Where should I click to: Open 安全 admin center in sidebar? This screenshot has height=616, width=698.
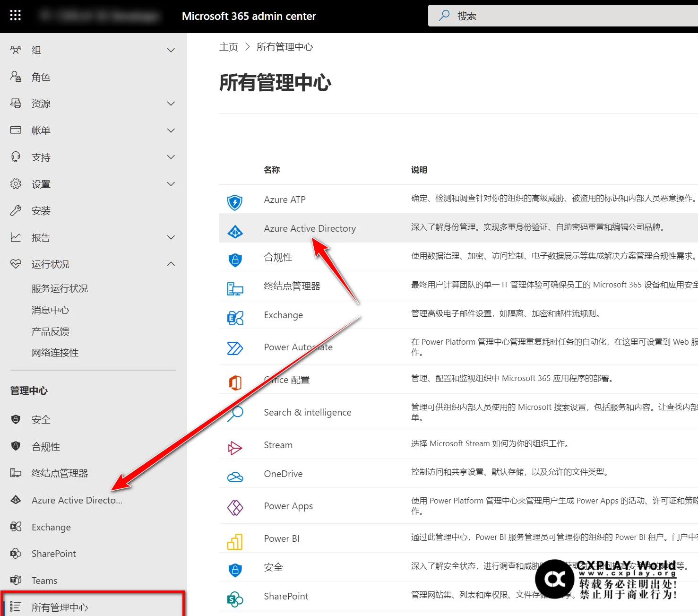pos(41,420)
